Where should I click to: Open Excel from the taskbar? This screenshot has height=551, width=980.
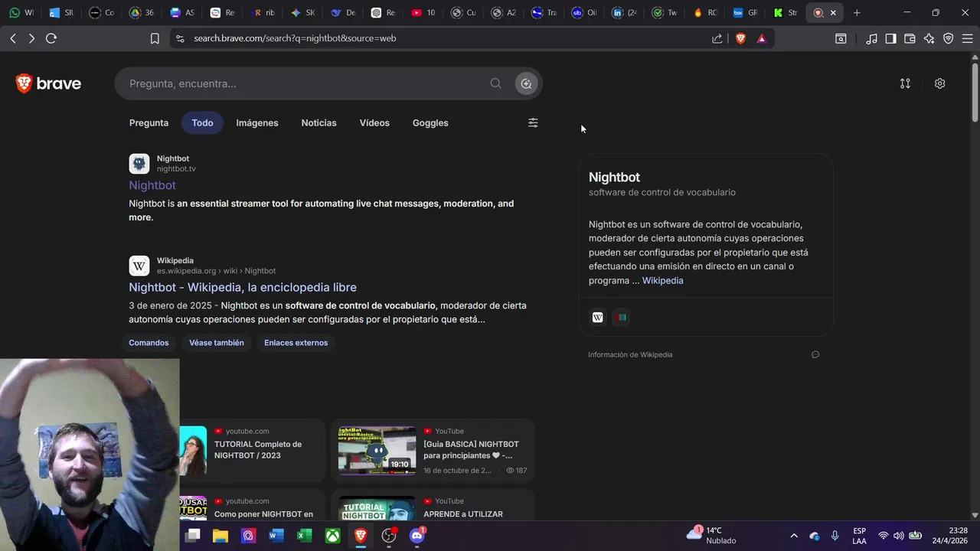[304, 536]
